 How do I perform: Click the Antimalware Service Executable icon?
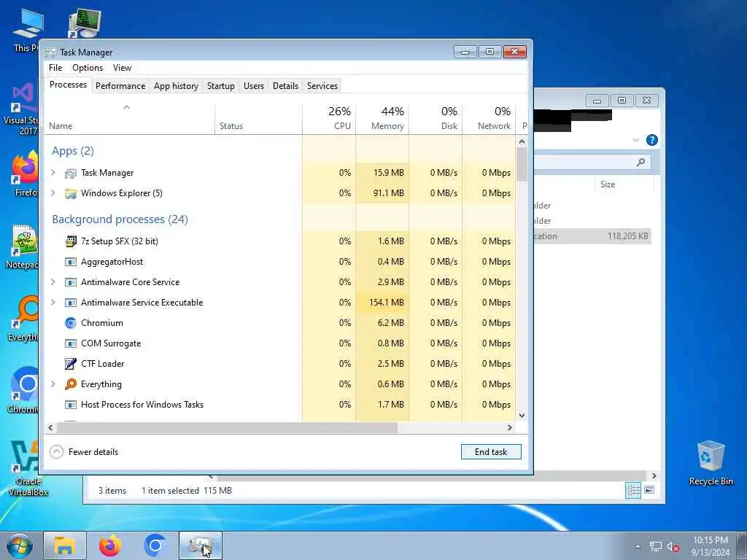71,303
